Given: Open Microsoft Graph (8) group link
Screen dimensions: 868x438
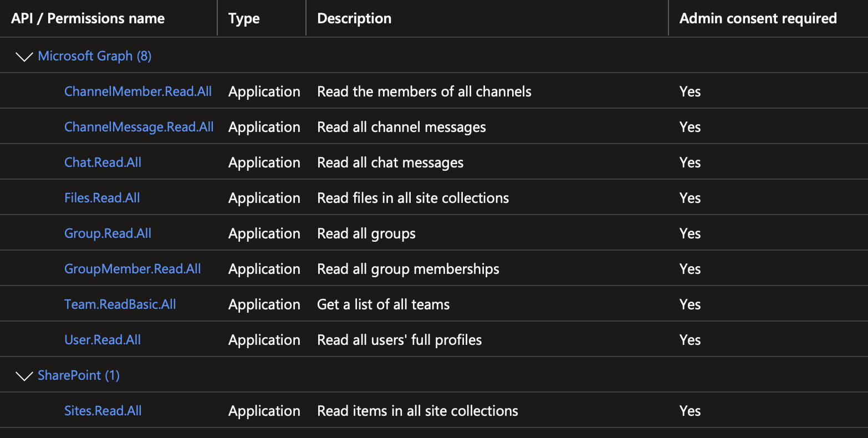Looking at the screenshot, I should 95,56.
